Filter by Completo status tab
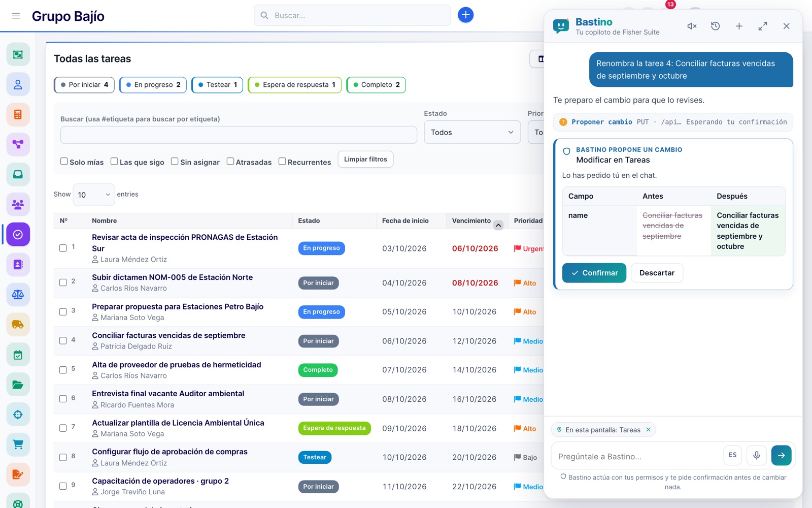The image size is (812, 508). [x=376, y=85]
